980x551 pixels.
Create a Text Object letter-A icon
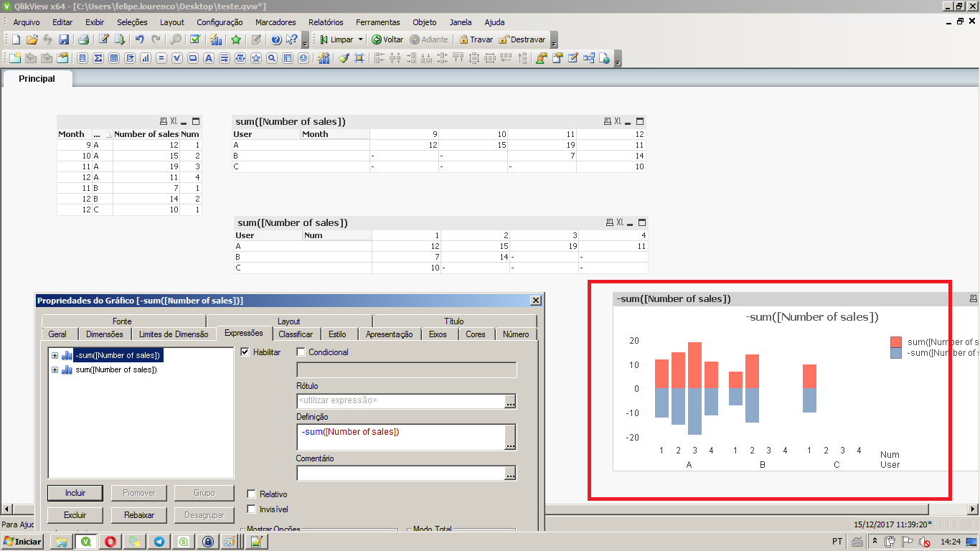click(208, 58)
